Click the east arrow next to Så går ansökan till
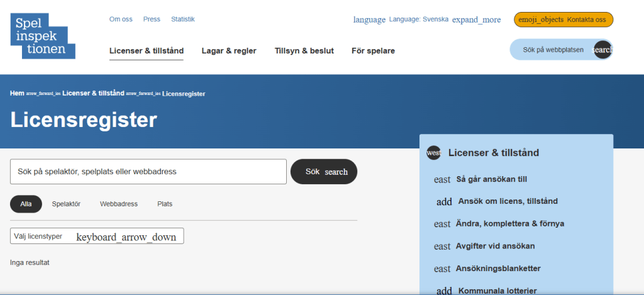 tap(442, 179)
